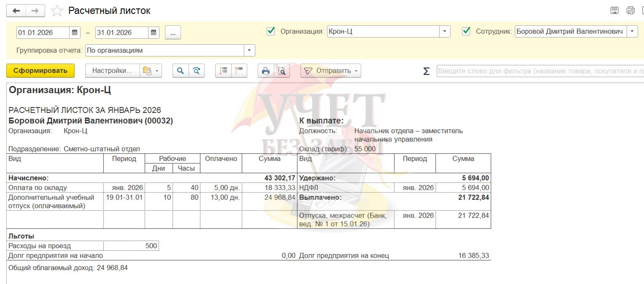
Task: Open calendar for start date 01.01.2026
Action: point(75,32)
